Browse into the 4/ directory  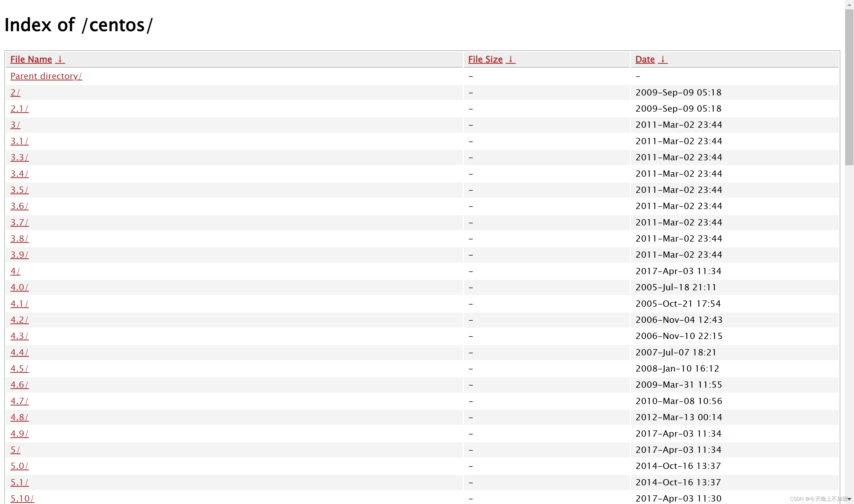[x=15, y=271]
